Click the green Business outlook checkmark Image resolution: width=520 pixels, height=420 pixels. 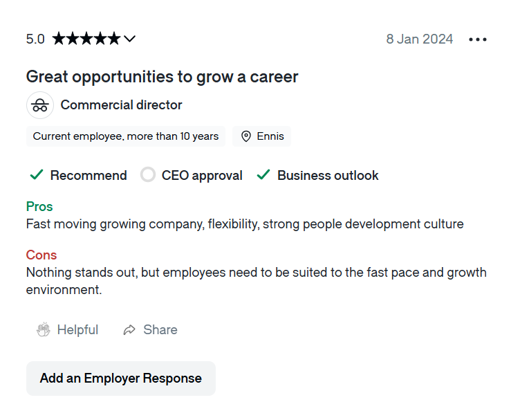[263, 175]
